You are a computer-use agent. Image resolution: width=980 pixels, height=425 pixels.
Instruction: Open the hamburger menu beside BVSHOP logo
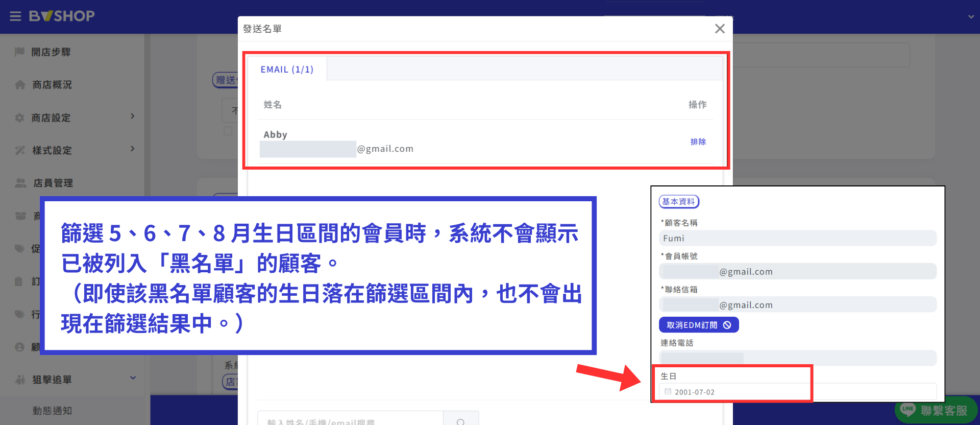tap(15, 16)
